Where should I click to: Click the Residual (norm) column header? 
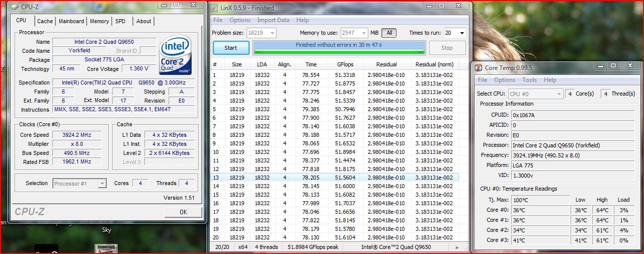coord(434,64)
